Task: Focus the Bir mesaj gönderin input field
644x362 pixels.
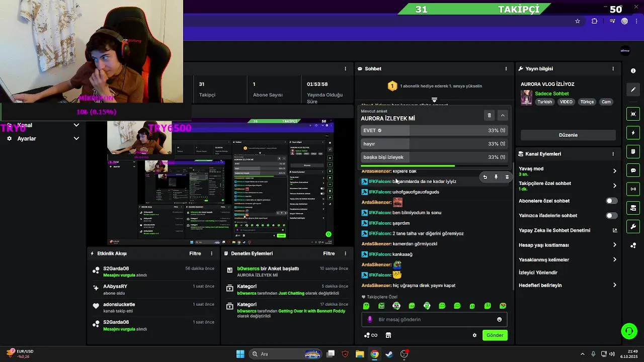Action: click(x=434, y=319)
